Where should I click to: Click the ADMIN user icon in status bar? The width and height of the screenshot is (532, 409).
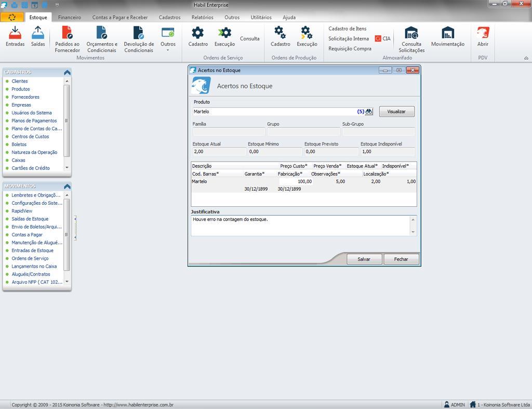(x=447, y=405)
